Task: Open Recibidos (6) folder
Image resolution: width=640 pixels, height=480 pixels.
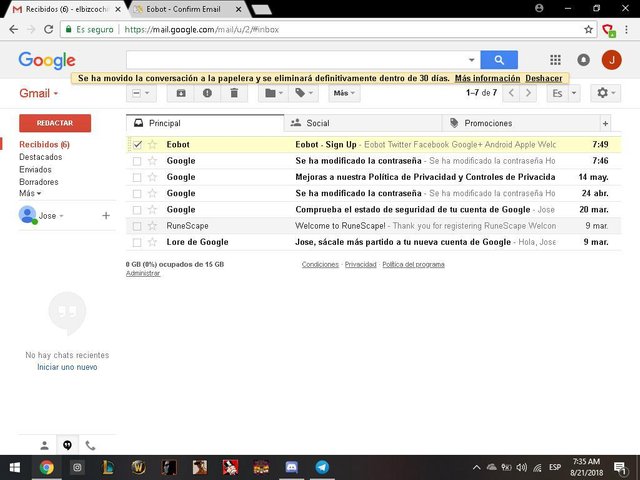Action: [44, 144]
